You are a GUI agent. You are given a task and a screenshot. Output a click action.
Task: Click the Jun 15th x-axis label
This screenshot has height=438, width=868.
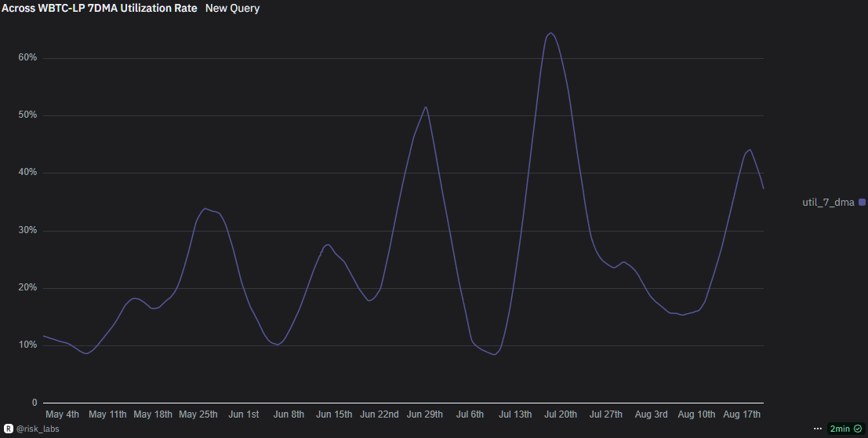pyautogui.click(x=334, y=414)
